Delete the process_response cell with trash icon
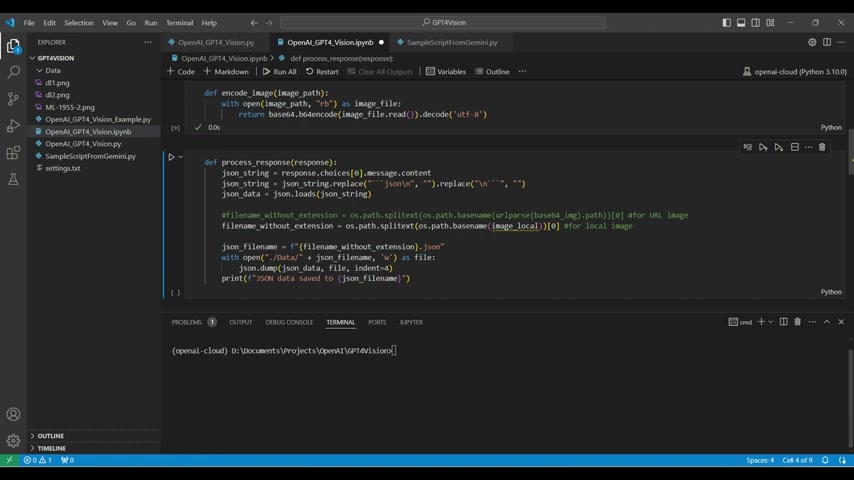 click(x=822, y=147)
